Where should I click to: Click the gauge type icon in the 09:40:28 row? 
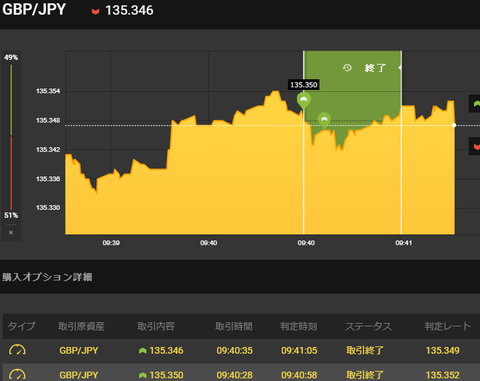click(17, 374)
